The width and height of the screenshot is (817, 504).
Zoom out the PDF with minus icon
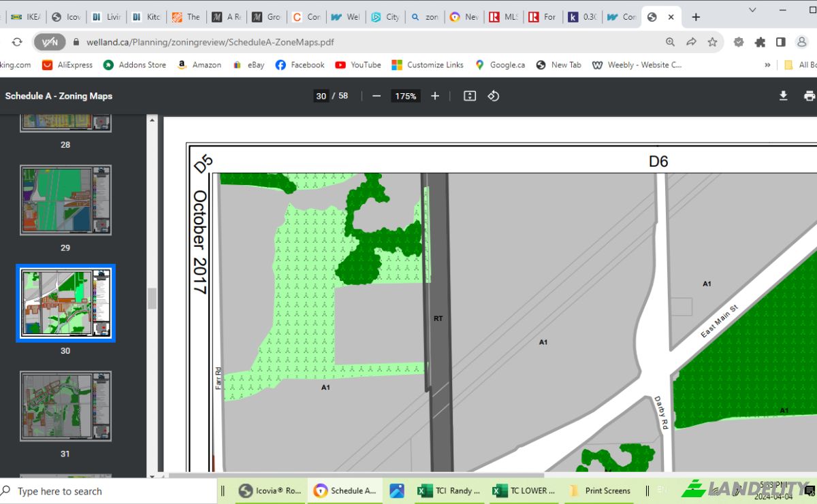[377, 96]
